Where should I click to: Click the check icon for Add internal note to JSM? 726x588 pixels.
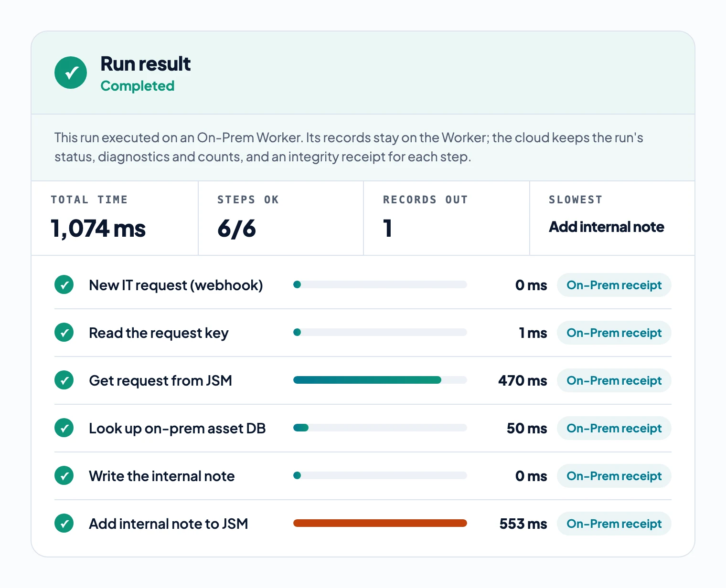point(64,524)
